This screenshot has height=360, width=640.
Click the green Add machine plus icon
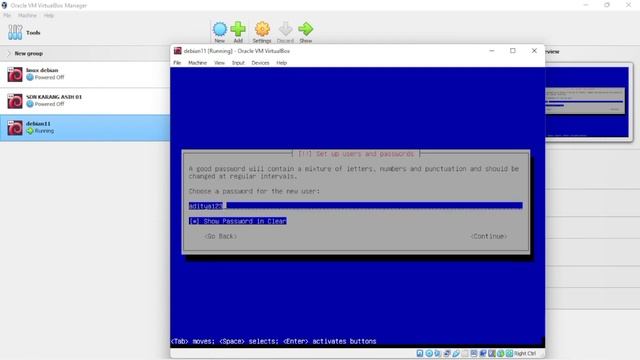[238, 29]
